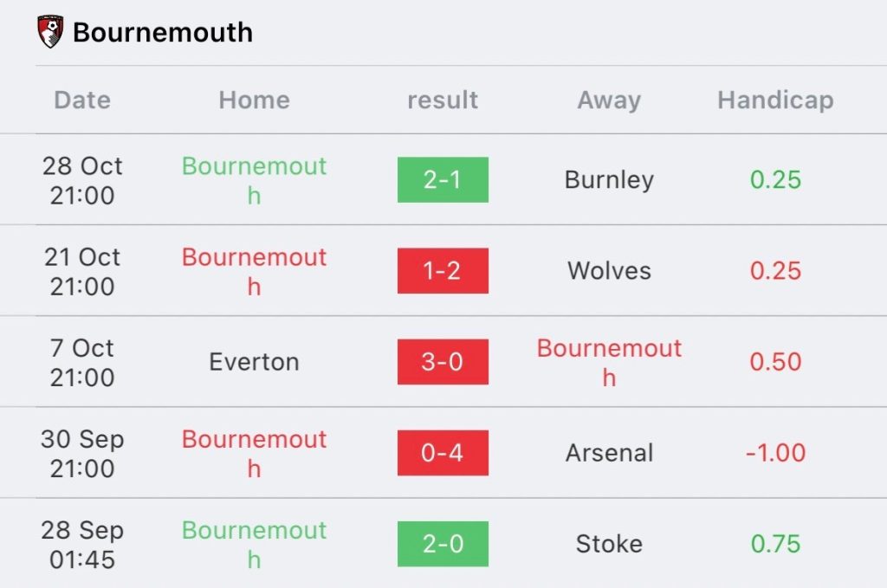This screenshot has height=588, width=887.
Task: Click the Everton team name
Action: click(x=254, y=362)
